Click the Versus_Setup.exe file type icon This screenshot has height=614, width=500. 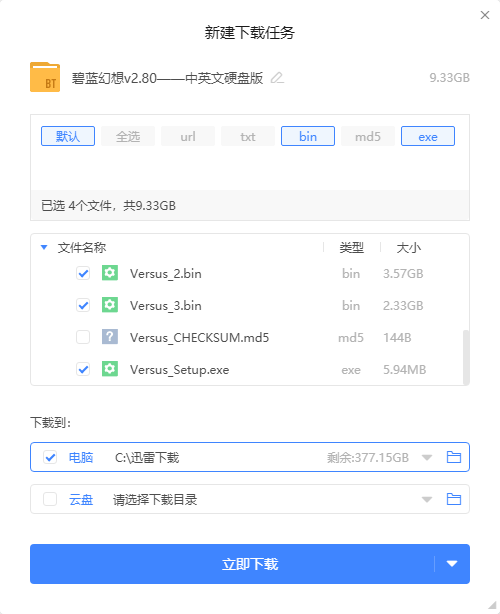(110, 369)
